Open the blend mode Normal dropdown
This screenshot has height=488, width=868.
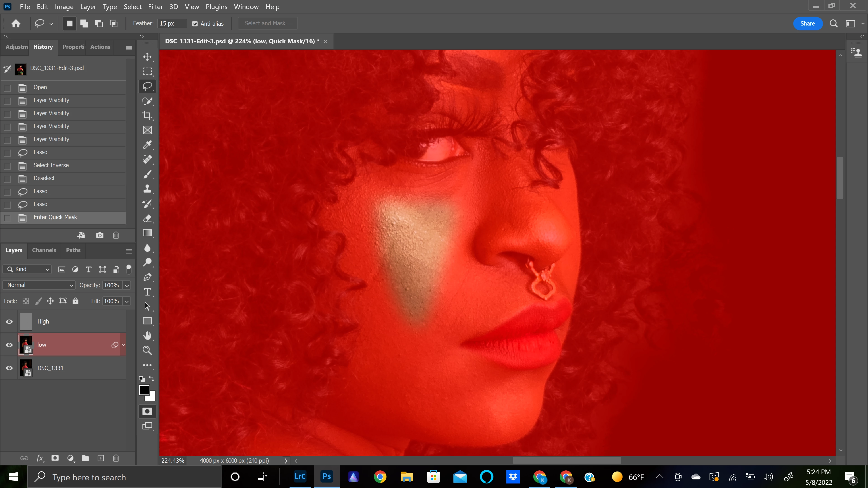click(39, 285)
